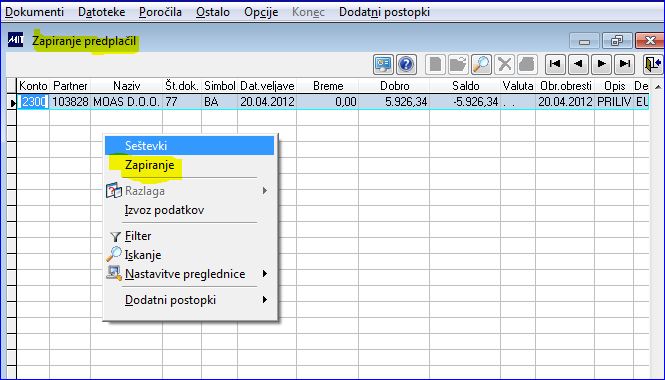Image resolution: width=665 pixels, height=380 pixels.
Task: Click the blue help question mark icon
Action: tap(406, 64)
